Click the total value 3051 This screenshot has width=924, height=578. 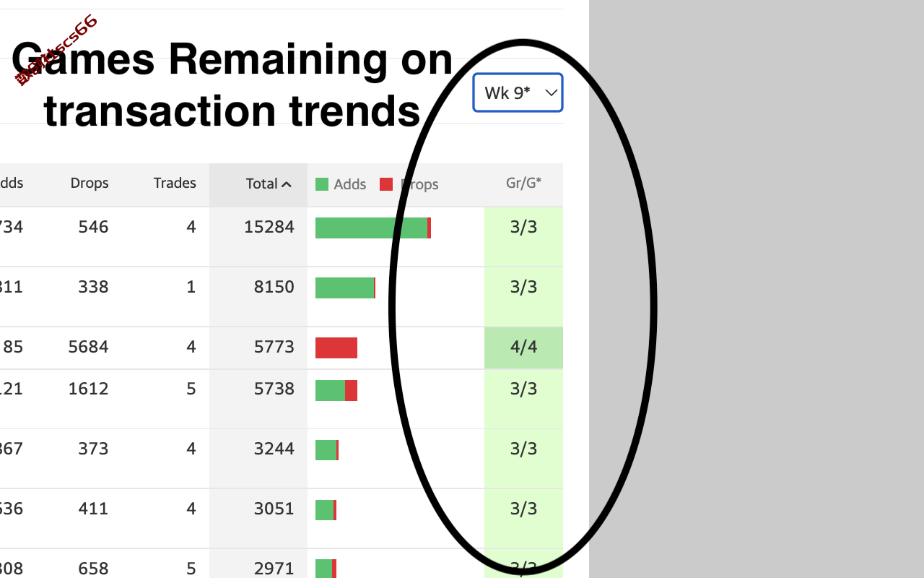274,509
